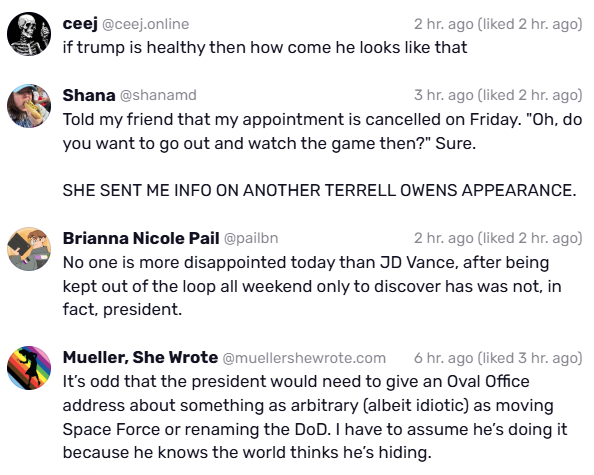Open Mueller post timestamp 6 hr. ago

[444, 358]
